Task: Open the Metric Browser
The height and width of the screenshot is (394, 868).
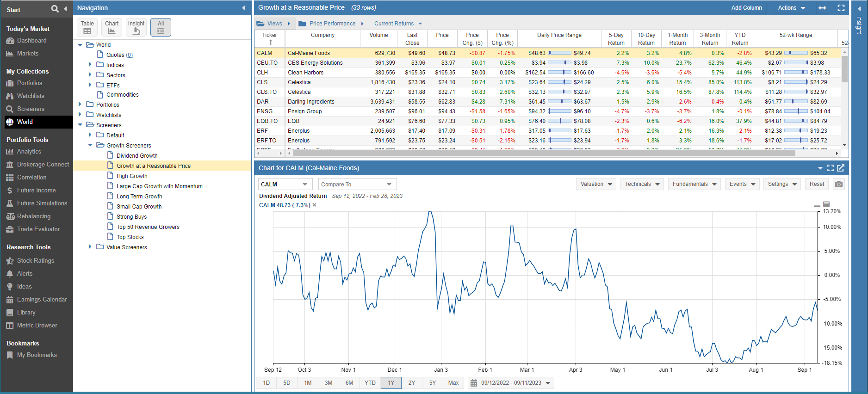Action: click(37, 326)
